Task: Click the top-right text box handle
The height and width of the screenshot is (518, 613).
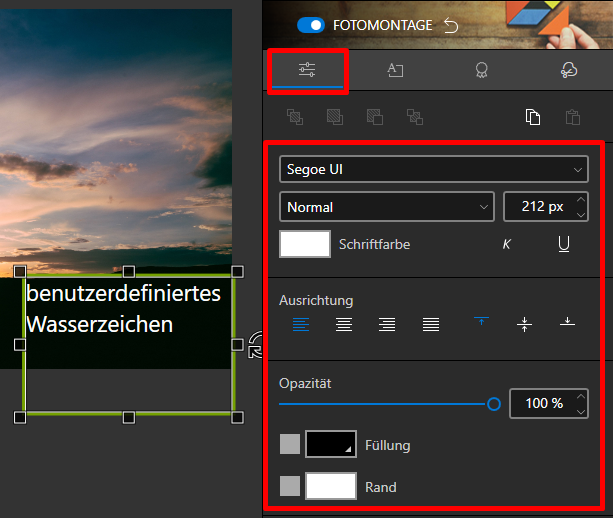Action: [x=237, y=271]
